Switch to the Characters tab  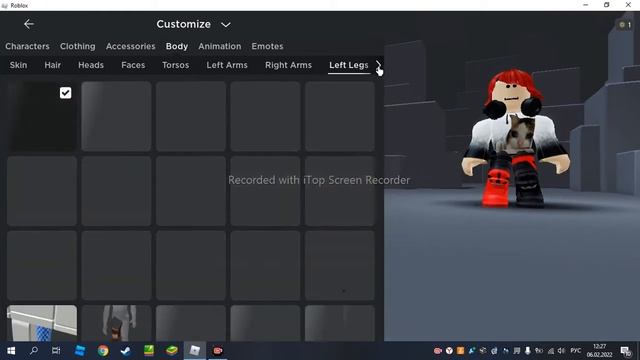point(27,46)
